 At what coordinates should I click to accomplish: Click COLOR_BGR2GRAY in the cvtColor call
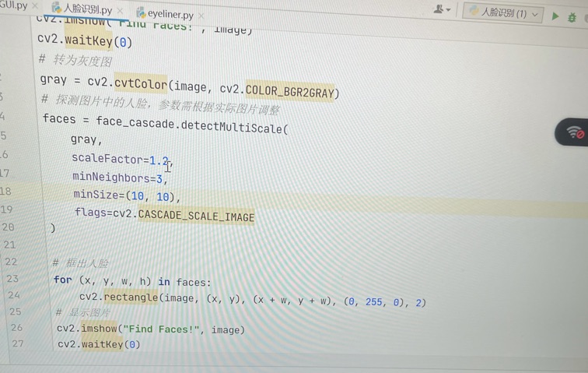click(289, 91)
